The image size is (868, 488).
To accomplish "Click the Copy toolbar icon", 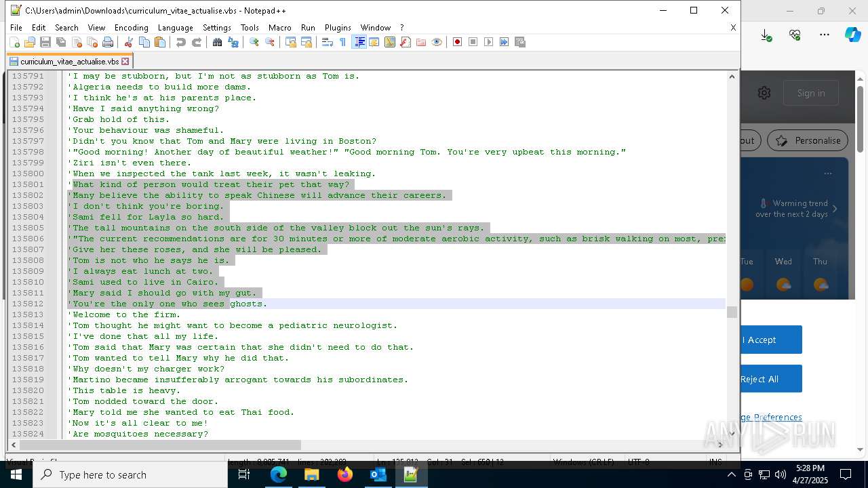I will pos(144,42).
